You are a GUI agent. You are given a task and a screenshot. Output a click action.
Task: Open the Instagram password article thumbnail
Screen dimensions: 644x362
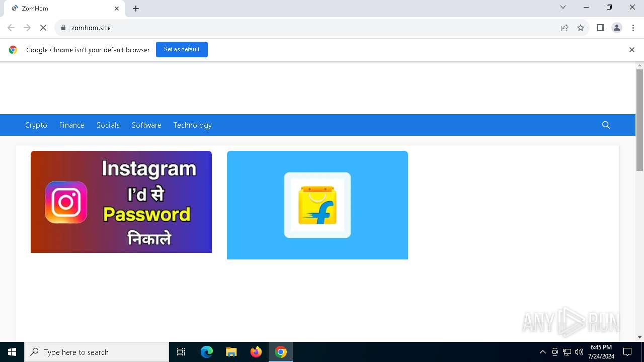point(121,202)
